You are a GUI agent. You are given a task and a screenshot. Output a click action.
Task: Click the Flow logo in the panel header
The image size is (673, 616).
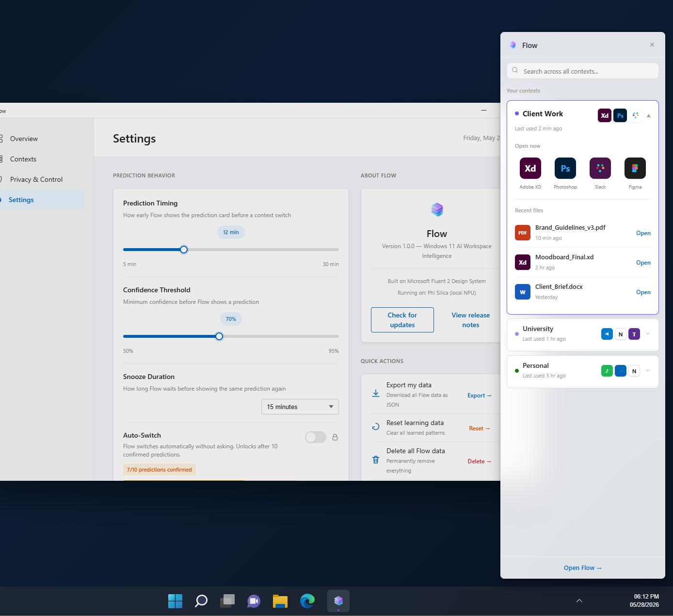point(513,45)
